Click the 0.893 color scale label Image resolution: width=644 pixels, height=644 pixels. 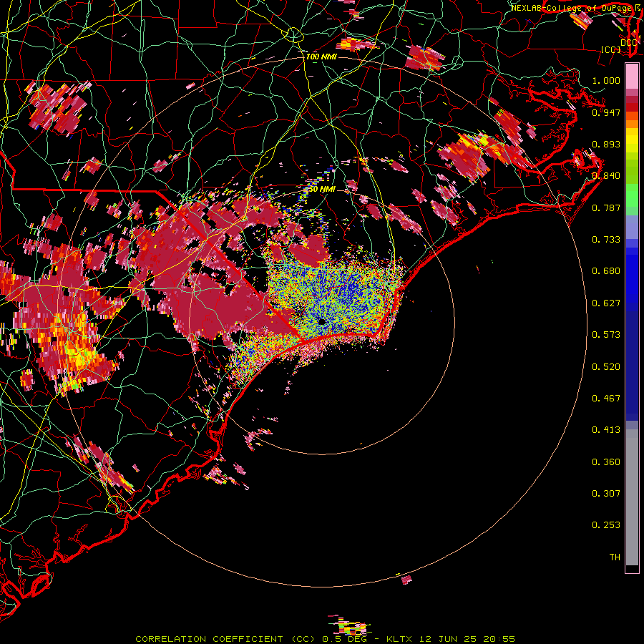click(606, 144)
